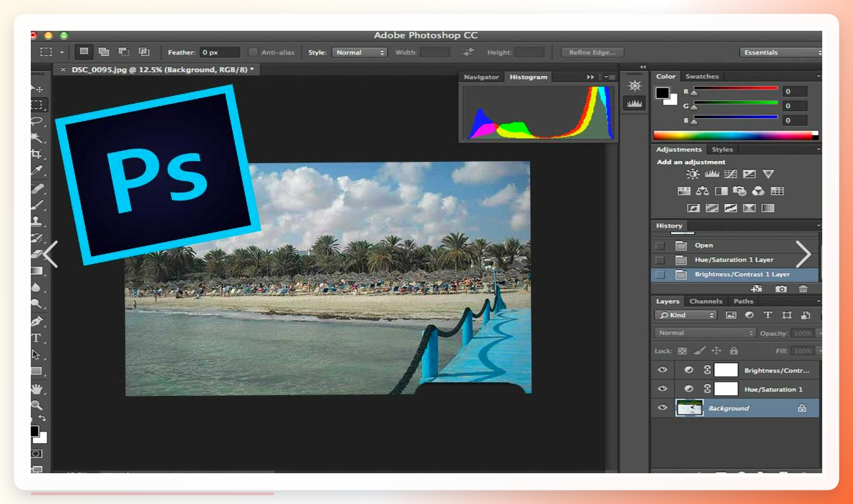Create new snapshot in History panel
This screenshot has height=504, width=853.
pos(781,289)
